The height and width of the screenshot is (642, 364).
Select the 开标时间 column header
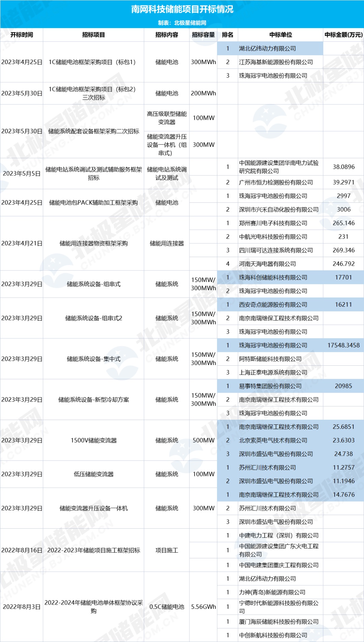click(22, 35)
